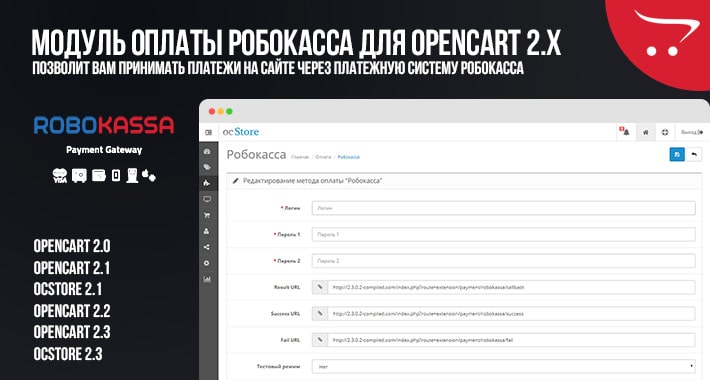This screenshot has width=710, height=380.
Task: Focus the Пароль 2 input field
Action: coord(504,261)
